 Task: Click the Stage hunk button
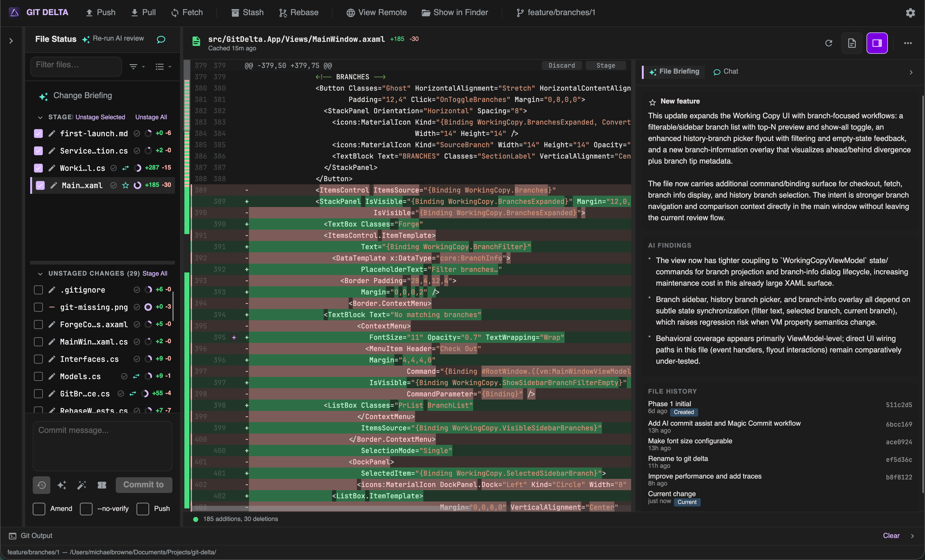tap(606, 66)
